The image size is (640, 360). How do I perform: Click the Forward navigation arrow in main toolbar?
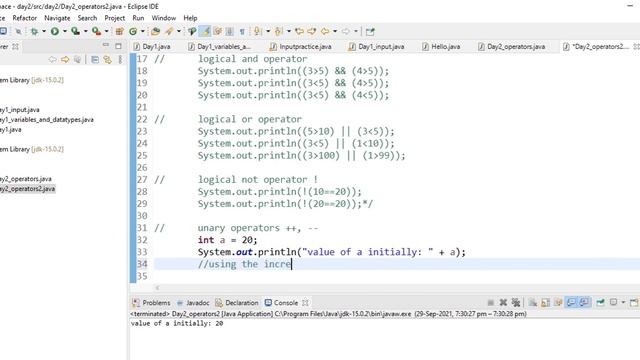click(x=346, y=31)
